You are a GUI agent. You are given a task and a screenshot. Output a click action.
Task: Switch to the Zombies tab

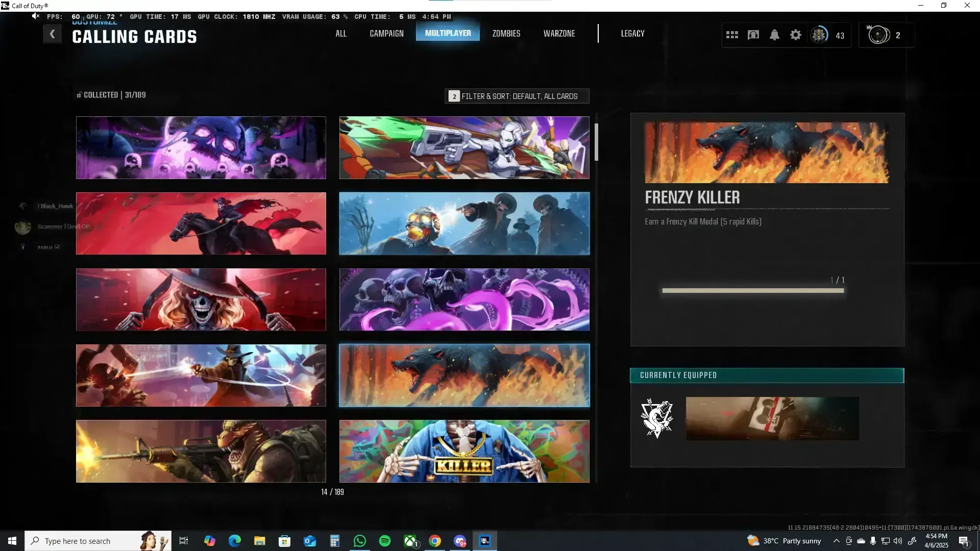(506, 34)
